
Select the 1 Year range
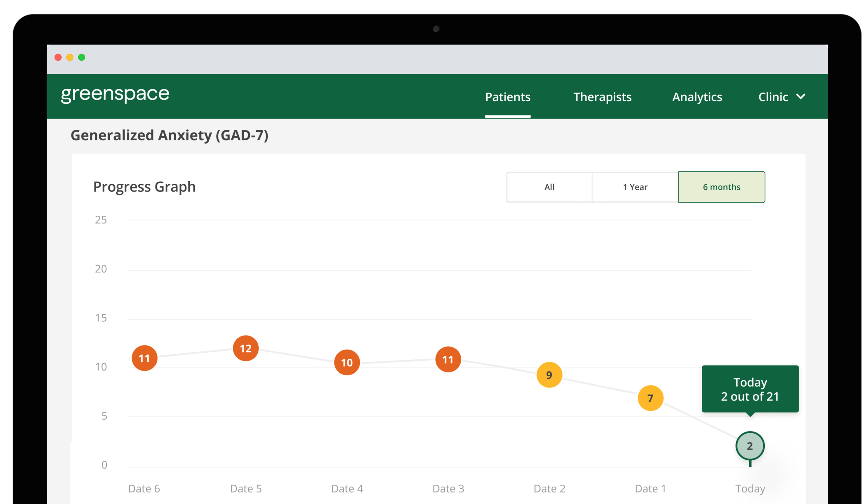635,187
